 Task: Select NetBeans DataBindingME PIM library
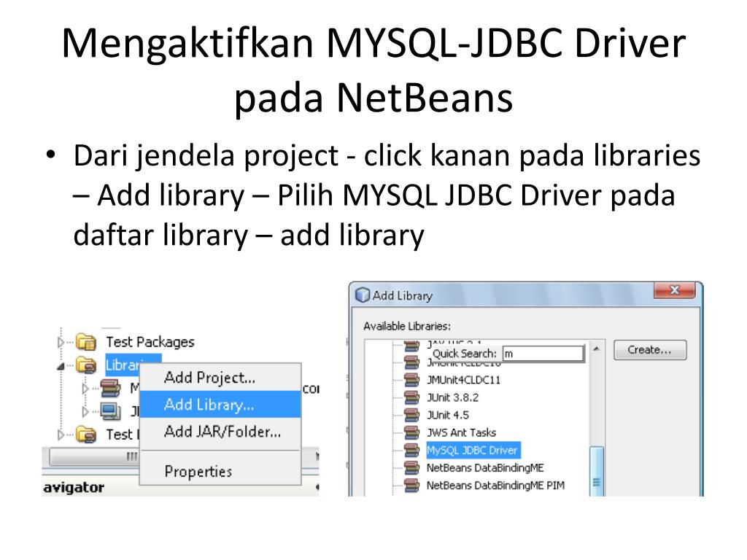pyautogui.click(x=495, y=485)
